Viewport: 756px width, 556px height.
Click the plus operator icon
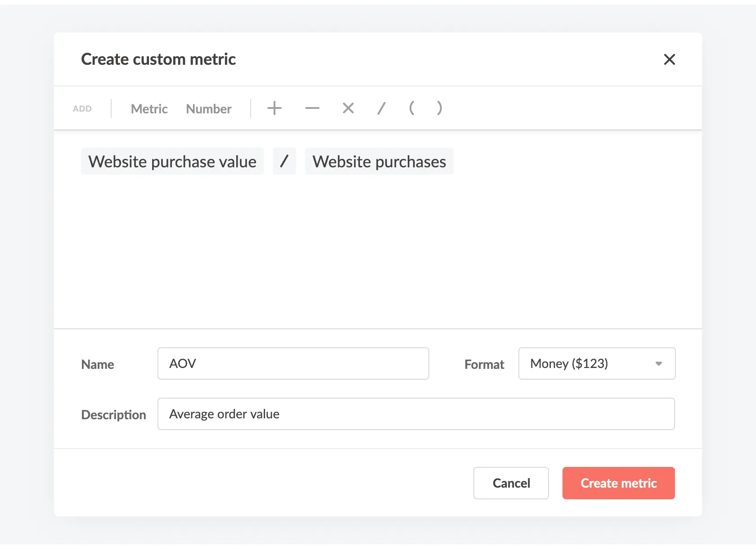point(274,108)
